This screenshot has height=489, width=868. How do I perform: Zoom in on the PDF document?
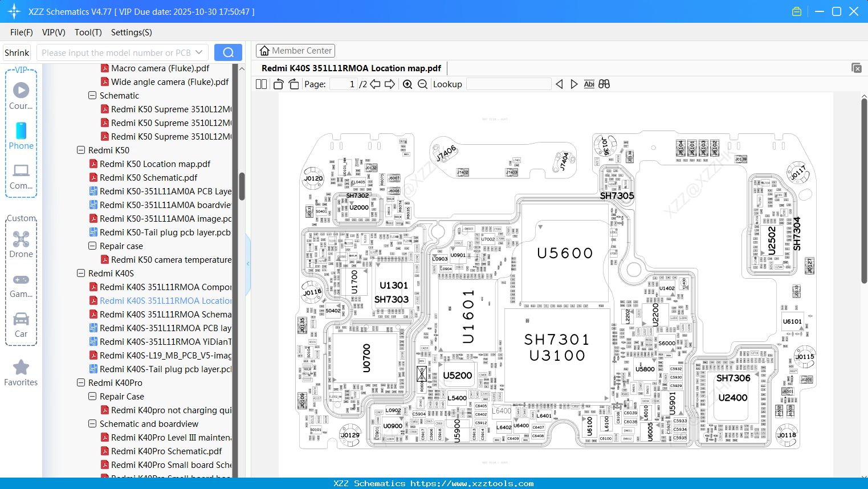pos(407,84)
